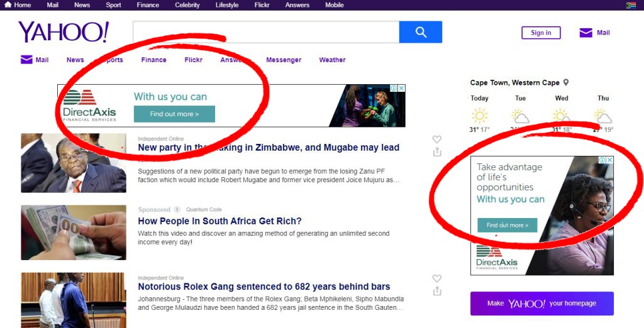Open Weather link in the secondary navigation

(x=332, y=60)
